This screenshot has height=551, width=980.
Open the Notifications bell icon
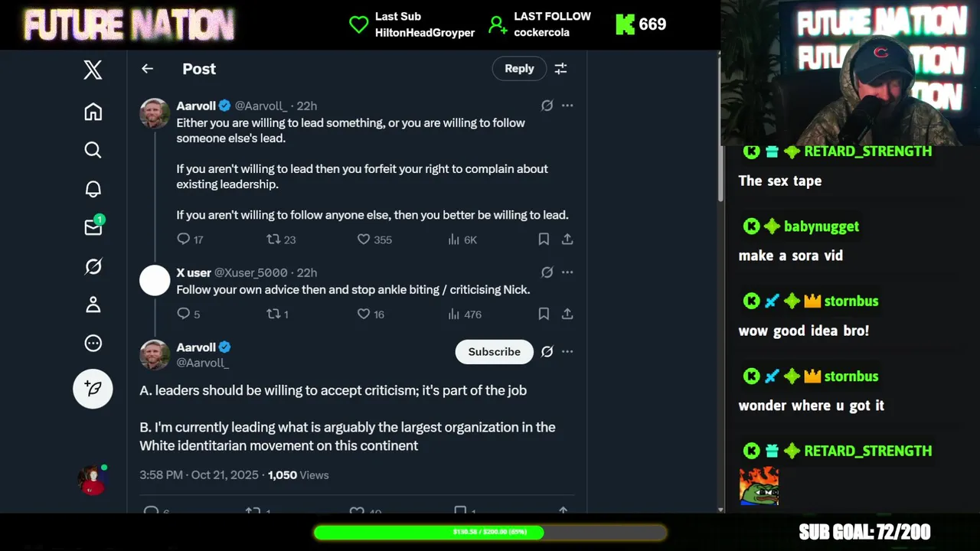[x=93, y=189]
